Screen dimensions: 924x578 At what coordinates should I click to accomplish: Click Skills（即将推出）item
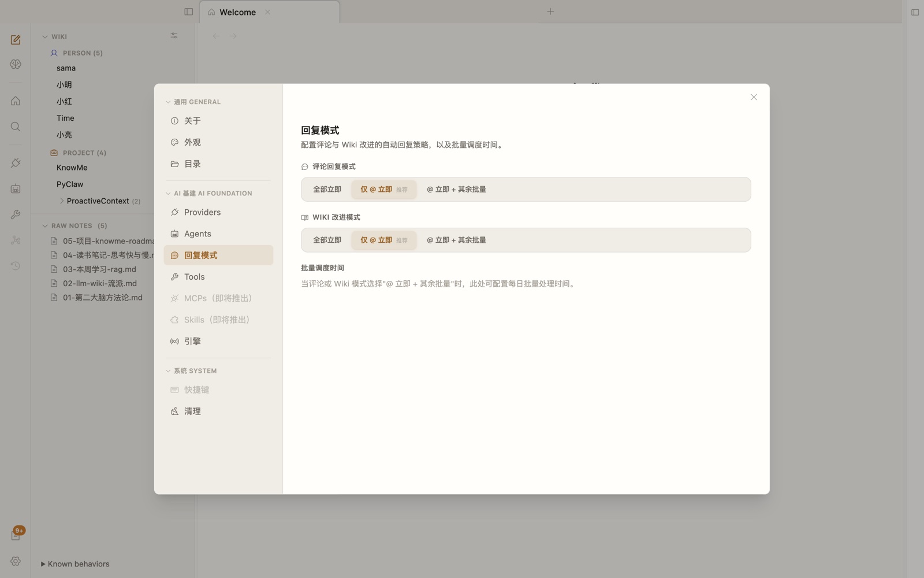coord(218,320)
